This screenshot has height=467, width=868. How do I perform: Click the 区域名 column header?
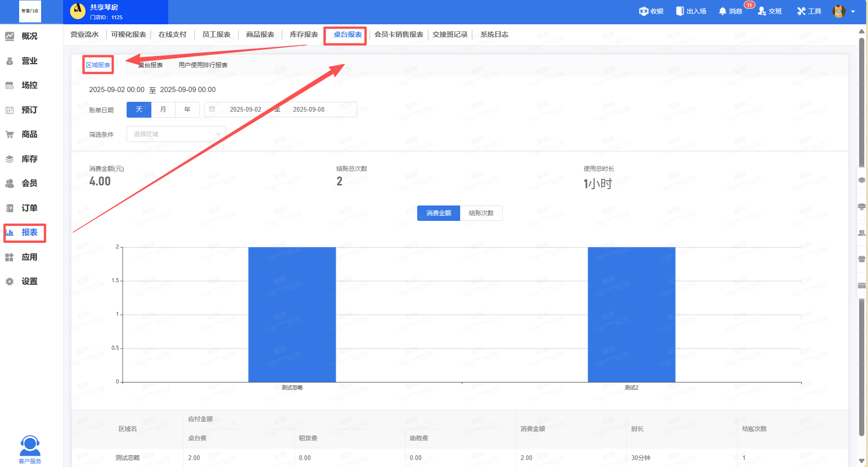pos(128,429)
